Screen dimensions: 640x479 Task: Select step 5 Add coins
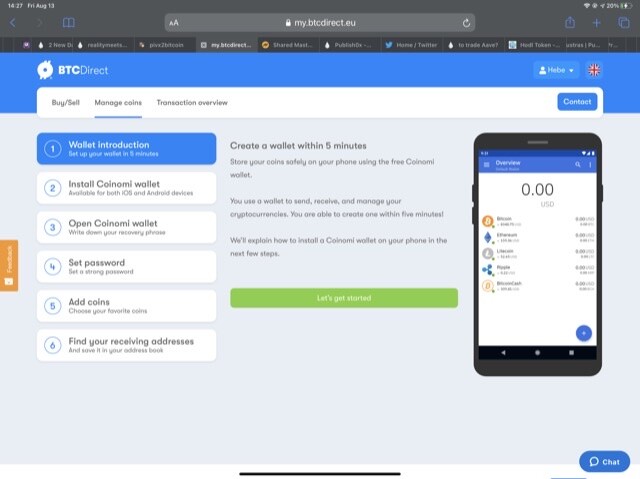pyautogui.click(x=127, y=306)
